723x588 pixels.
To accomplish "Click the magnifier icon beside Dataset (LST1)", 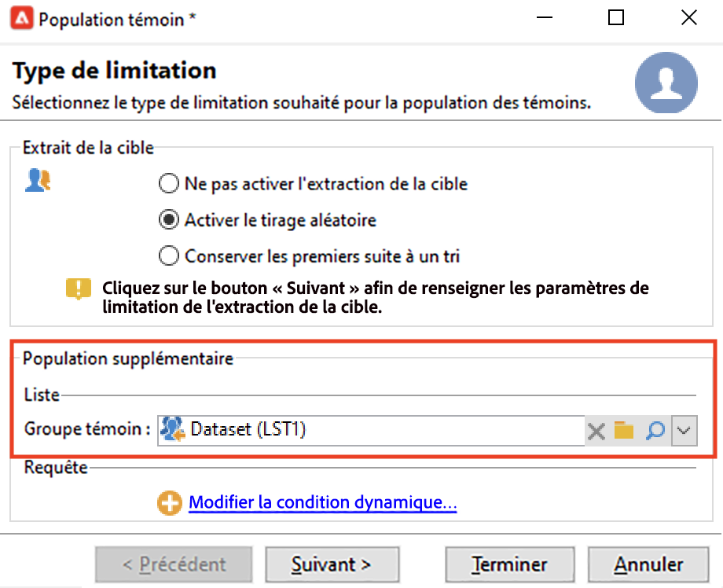I will coord(655,431).
